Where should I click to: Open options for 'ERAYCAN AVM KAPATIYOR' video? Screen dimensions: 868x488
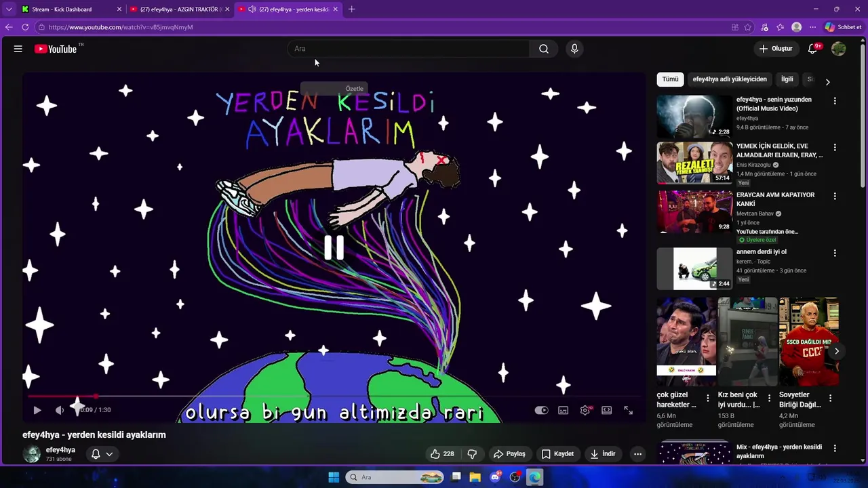[835, 196]
